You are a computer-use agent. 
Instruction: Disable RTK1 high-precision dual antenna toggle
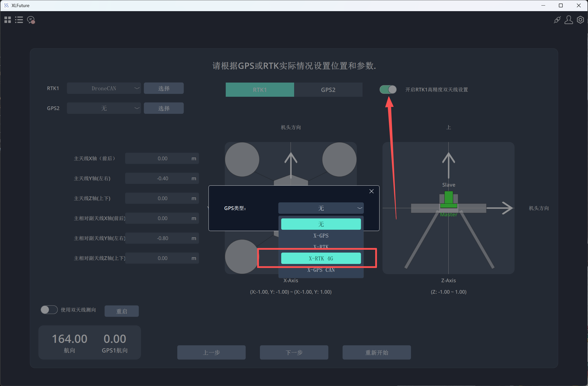388,89
